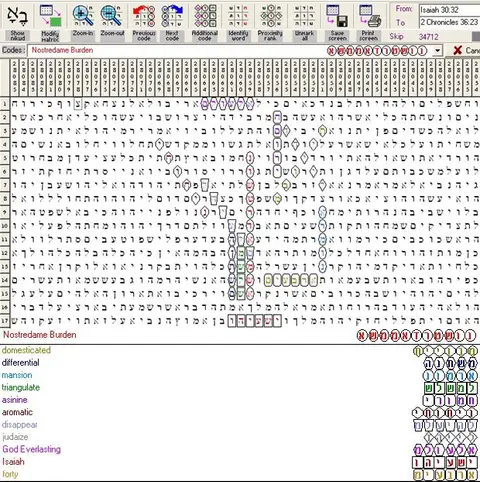Open the Modify matrix tool
This screenshot has width=480, height=482.
coord(50,16)
